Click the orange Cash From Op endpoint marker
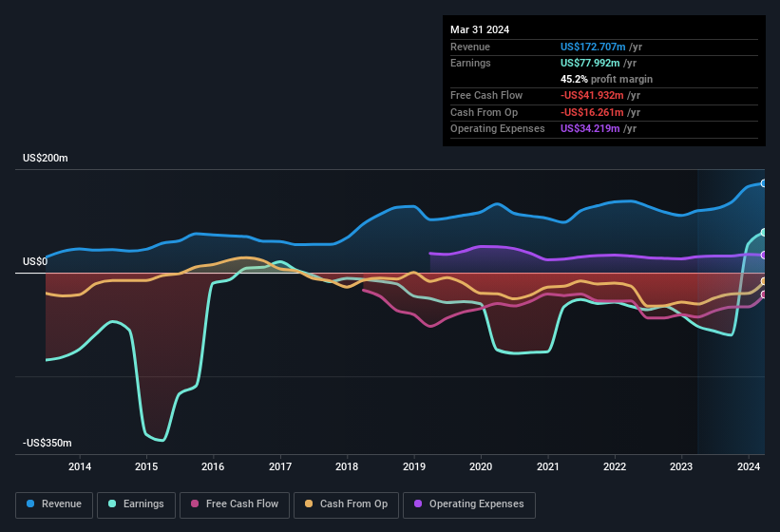 (x=764, y=282)
